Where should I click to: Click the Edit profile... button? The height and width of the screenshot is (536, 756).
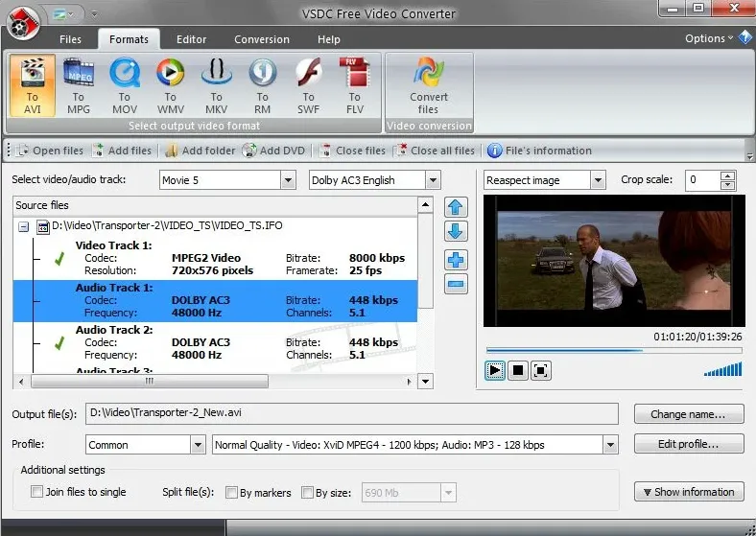point(689,444)
